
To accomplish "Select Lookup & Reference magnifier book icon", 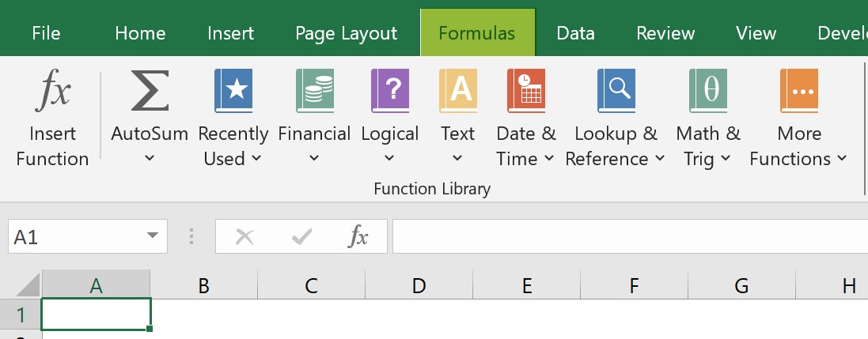I will pos(616,91).
